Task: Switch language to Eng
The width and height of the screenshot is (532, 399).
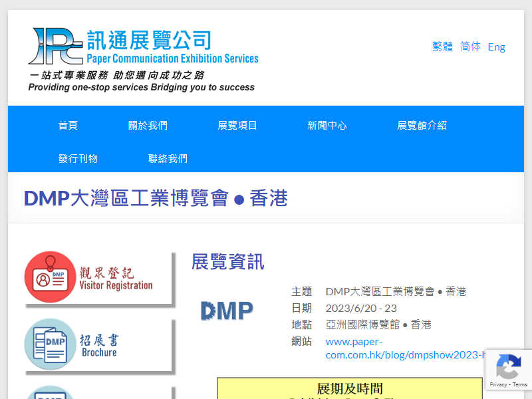Action: click(x=496, y=47)
